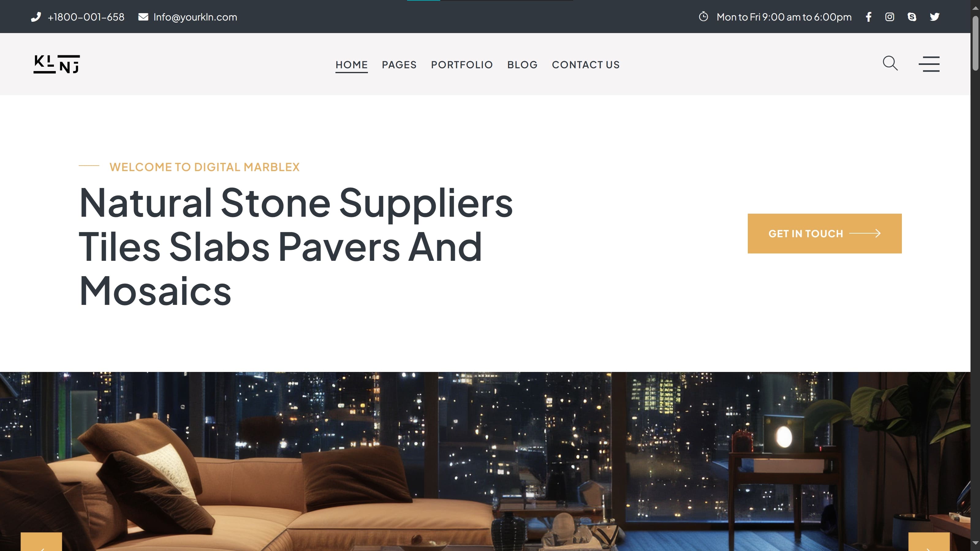Open the search magnifier icon
Image resolution: width=980 pixels, height=551 pixels.
(890, 63)
